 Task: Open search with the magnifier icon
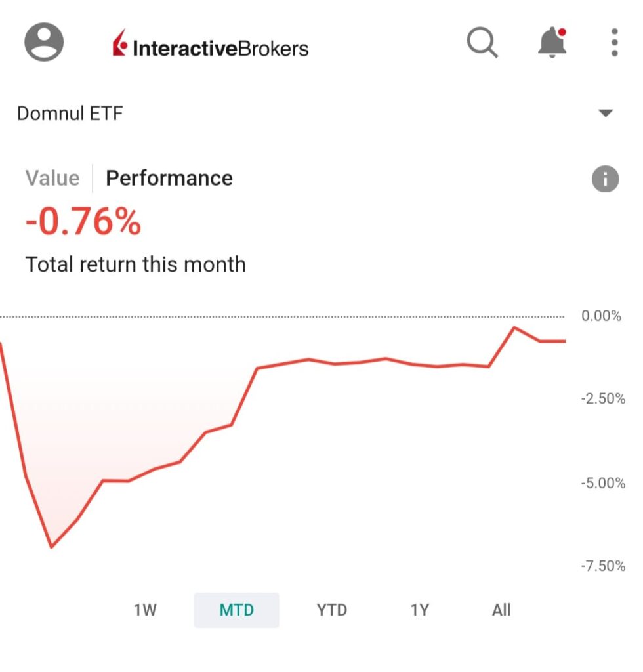482,43
